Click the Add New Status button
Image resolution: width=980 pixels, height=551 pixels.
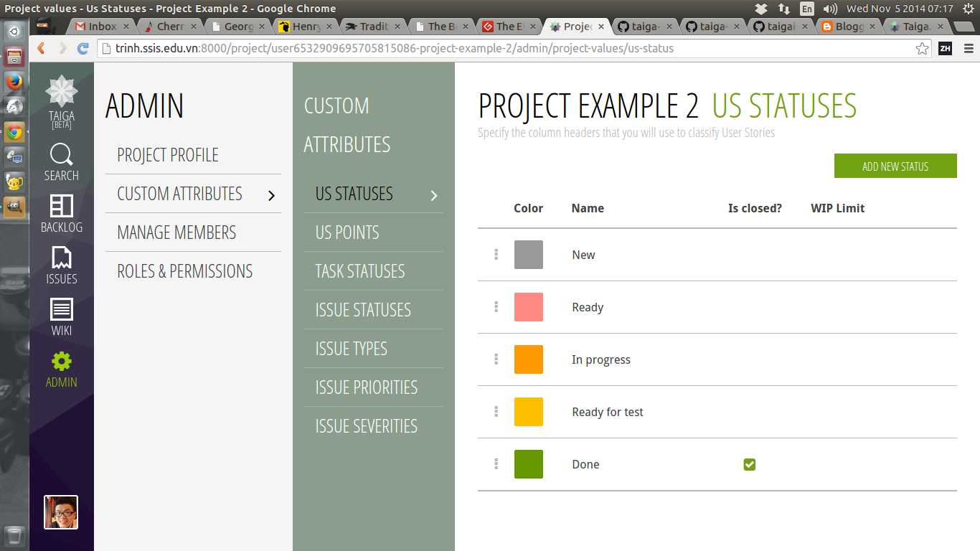point(895,165)
